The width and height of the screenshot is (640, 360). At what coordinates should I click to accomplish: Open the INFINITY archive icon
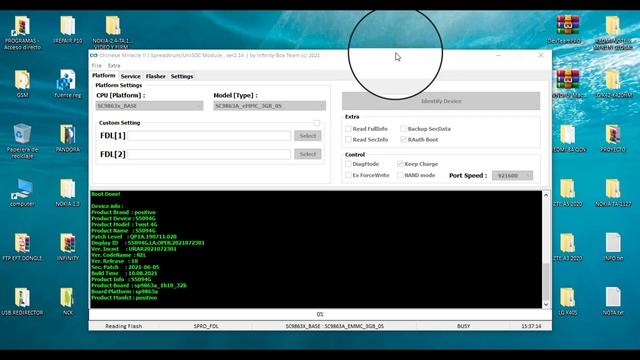[68, 247]
